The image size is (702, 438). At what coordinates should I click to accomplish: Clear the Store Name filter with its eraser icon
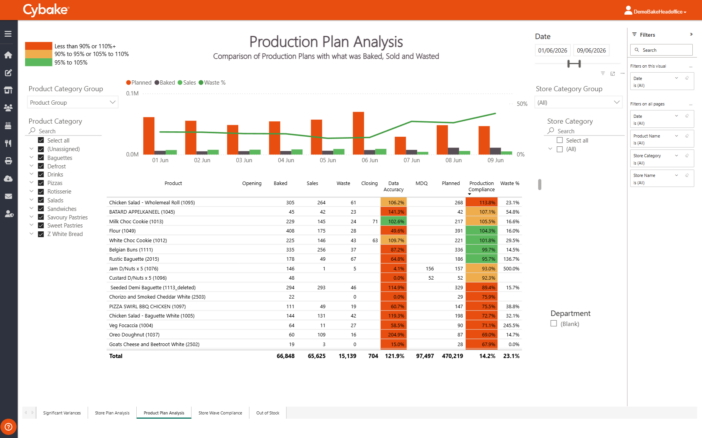(687, 176)
